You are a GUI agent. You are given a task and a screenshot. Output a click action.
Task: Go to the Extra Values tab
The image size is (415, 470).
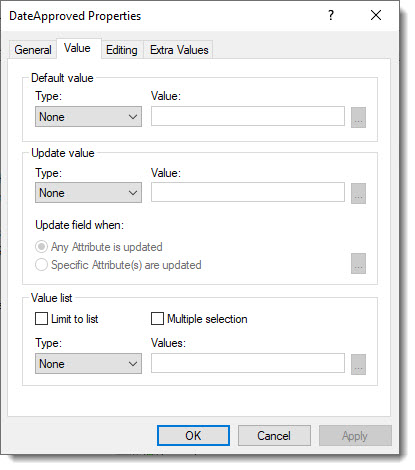(x=179, y=50)
